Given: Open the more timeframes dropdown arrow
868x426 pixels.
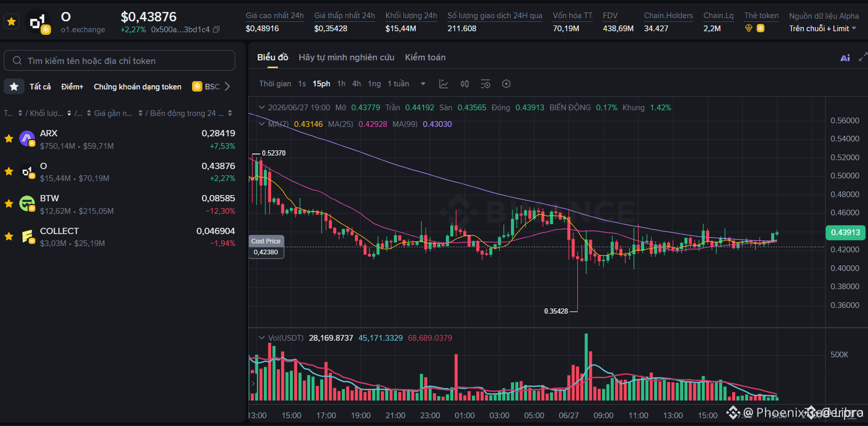Looking at the screenshot, I should pos(423,84).
